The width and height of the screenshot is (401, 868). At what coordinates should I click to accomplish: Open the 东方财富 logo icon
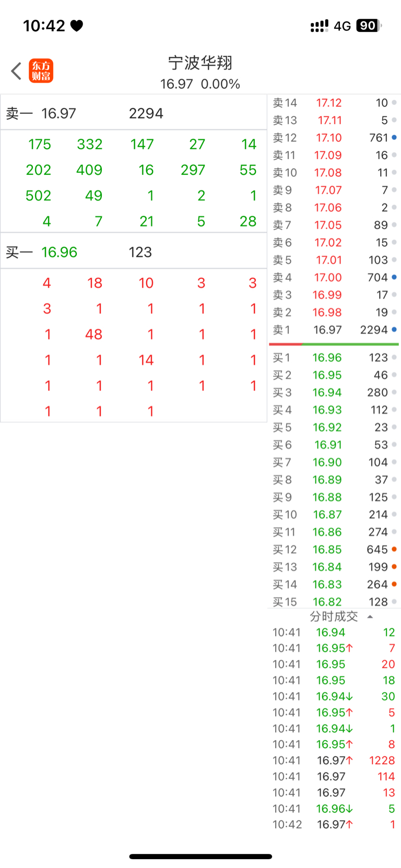(x=41, y=71)
